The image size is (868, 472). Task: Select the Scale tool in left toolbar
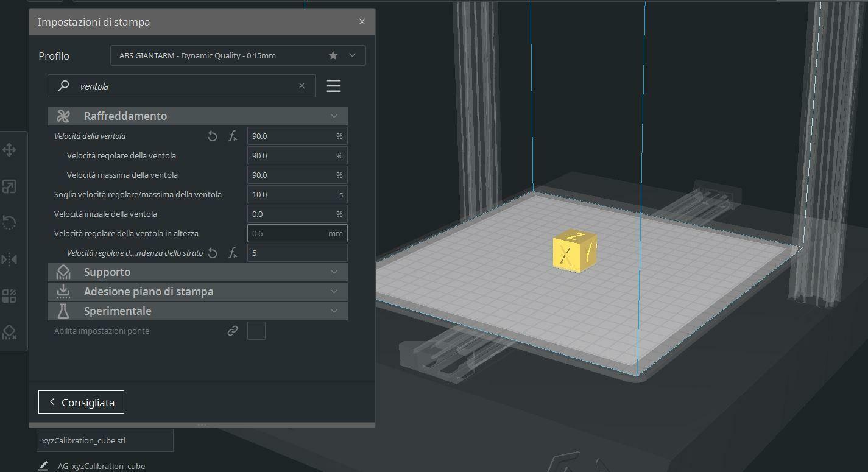click(x=9, y=186)
